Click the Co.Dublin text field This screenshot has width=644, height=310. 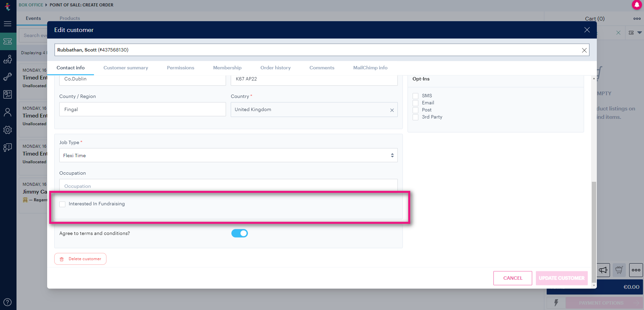pyautogui.click(x=142, y=80)
